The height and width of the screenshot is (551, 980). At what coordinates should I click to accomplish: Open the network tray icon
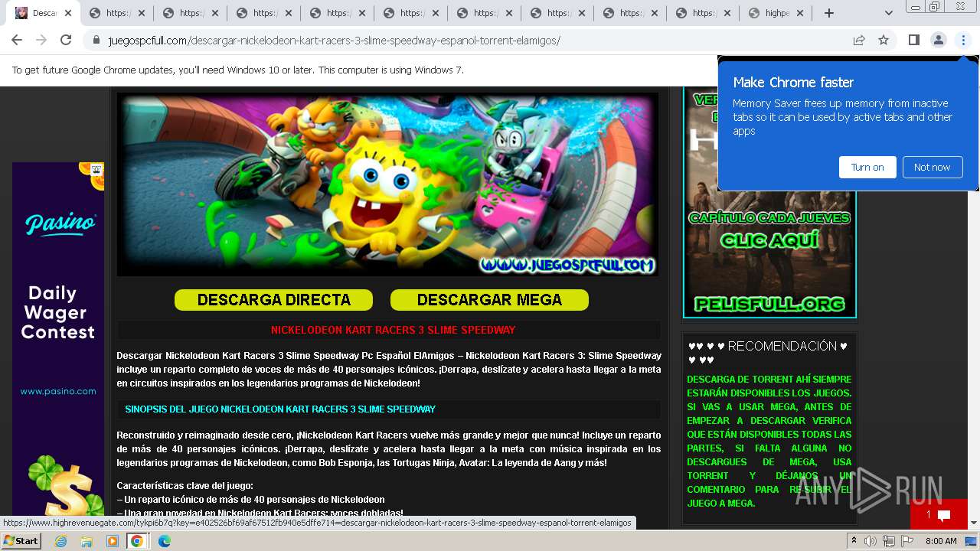(889, 541)
